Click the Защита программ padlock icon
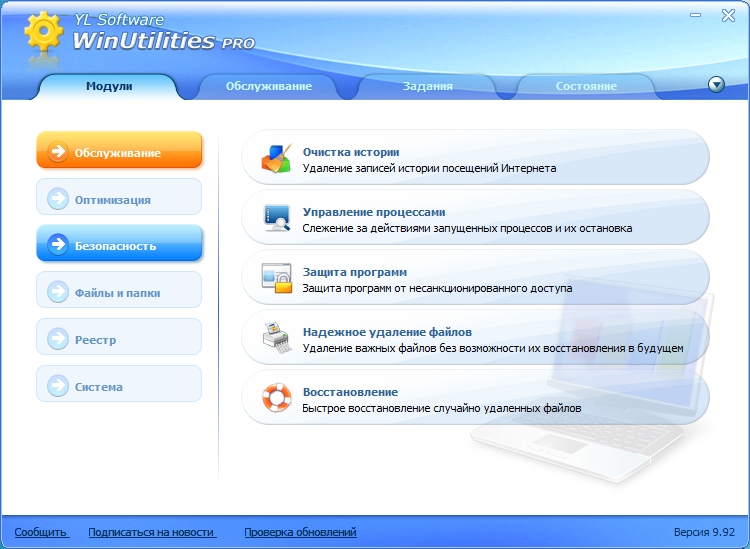The width and height of the screenshot is (750, 549). coord(276,278)
